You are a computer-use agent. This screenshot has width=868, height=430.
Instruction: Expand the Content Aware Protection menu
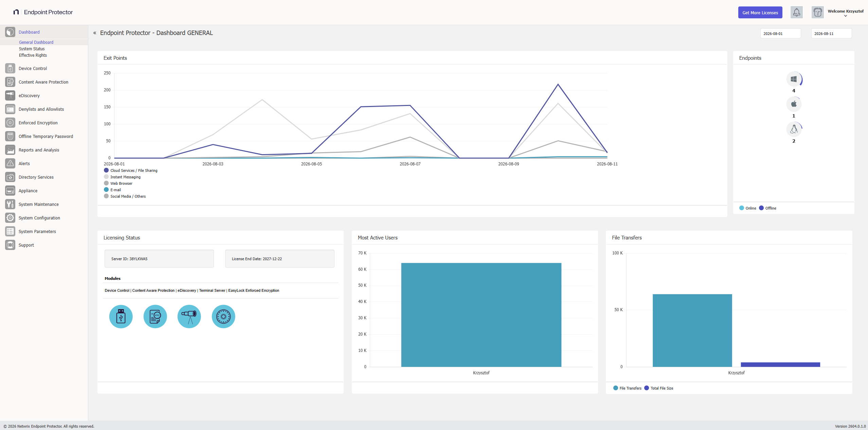coord(44,82)
